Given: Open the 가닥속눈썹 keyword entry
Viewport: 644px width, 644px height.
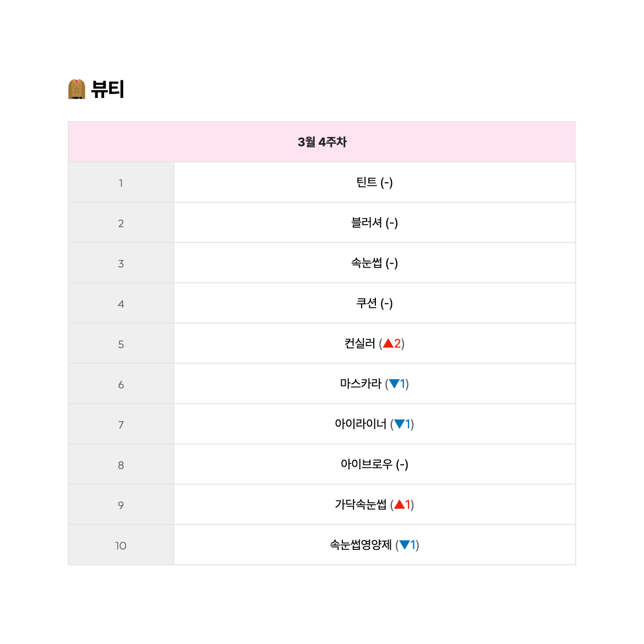Looking at the screenshot, I should (x=361, y=504).
